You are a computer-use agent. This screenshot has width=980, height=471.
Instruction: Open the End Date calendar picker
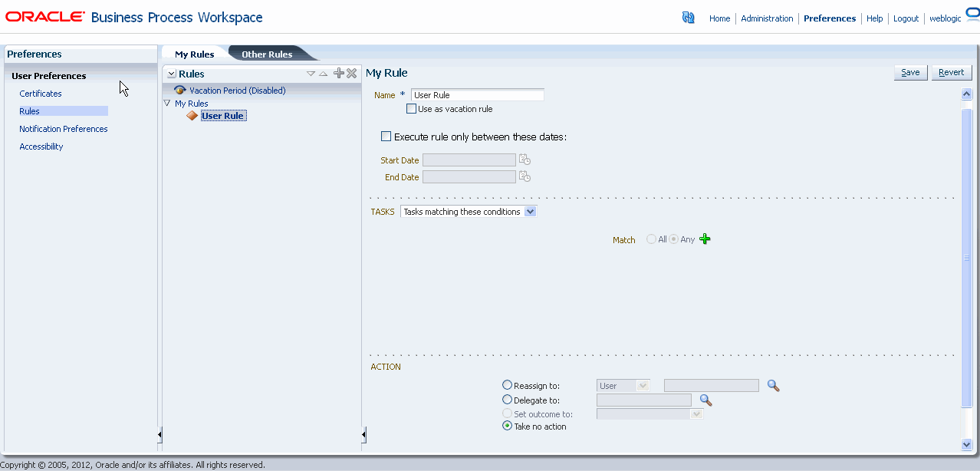(x=525, y=176)
